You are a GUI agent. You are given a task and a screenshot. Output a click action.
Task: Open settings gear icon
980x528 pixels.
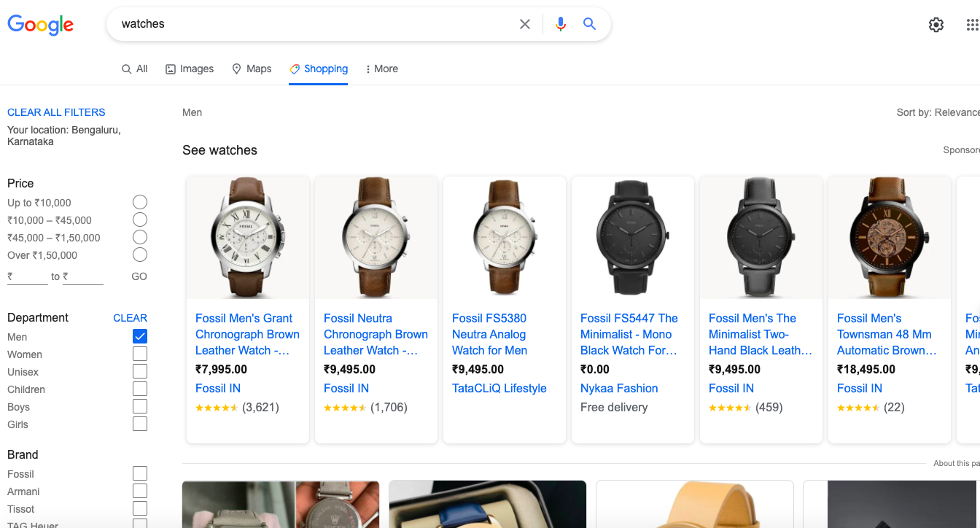936,25
